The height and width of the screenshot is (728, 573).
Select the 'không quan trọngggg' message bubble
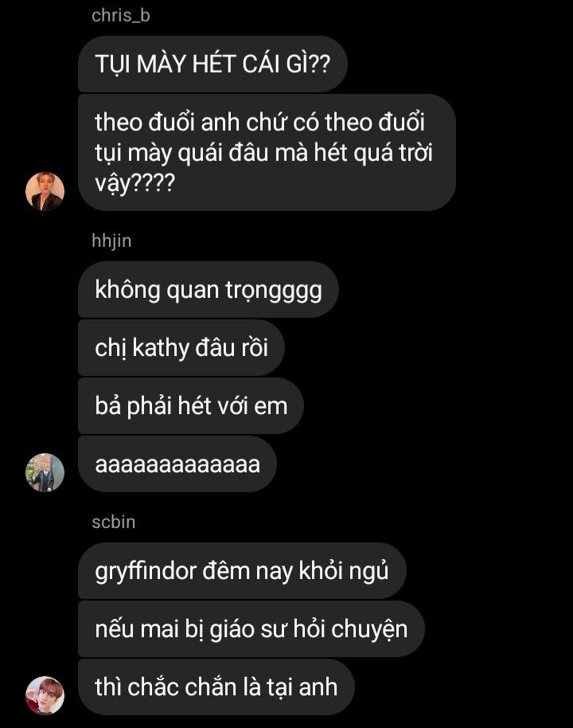[209, 290]
